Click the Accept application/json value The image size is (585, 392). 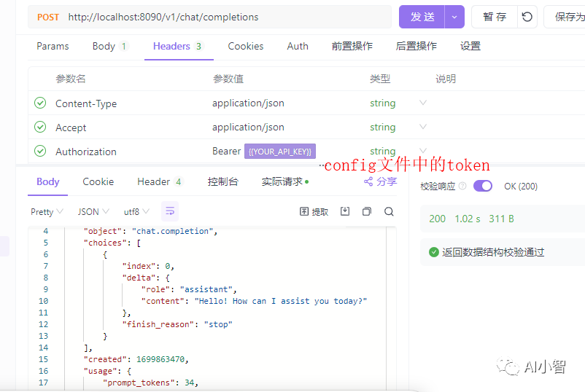[248, 128]
